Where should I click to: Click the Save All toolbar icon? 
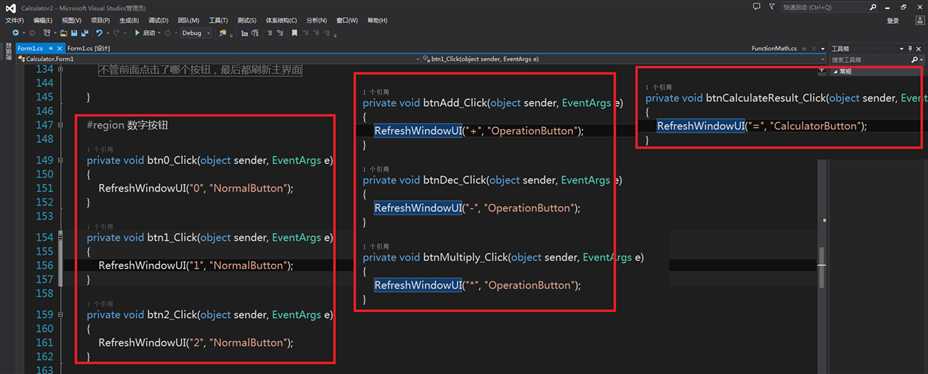[84, 33]
